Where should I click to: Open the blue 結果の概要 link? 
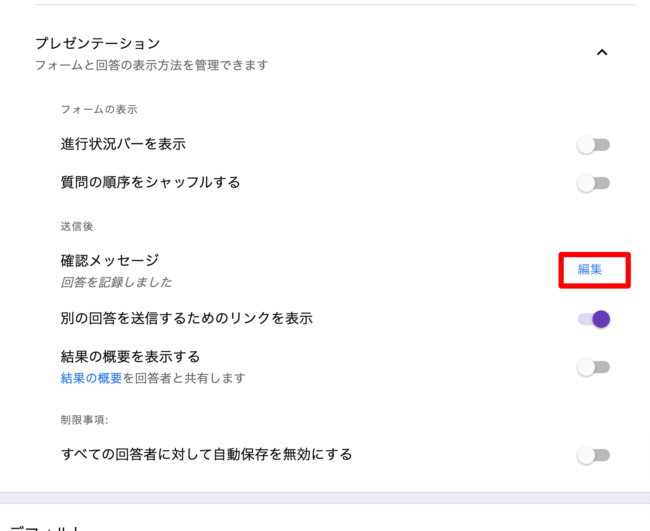coord(91,378)
